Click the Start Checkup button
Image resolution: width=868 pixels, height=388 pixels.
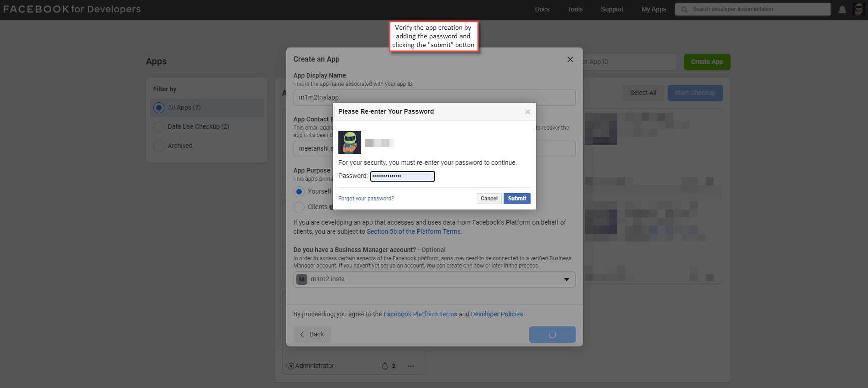695,93
